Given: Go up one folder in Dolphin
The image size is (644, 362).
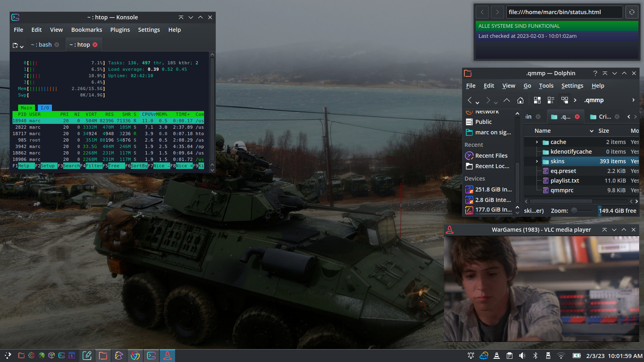Looking at the screenshot, I should point(507,100).
